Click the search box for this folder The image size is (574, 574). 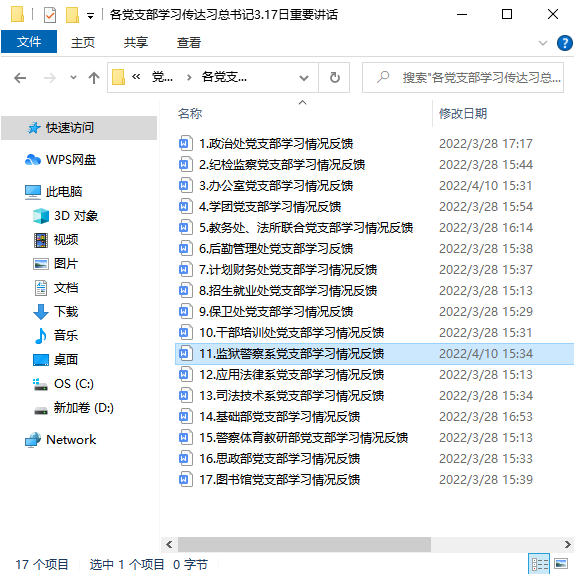click(x=463, y=78)
